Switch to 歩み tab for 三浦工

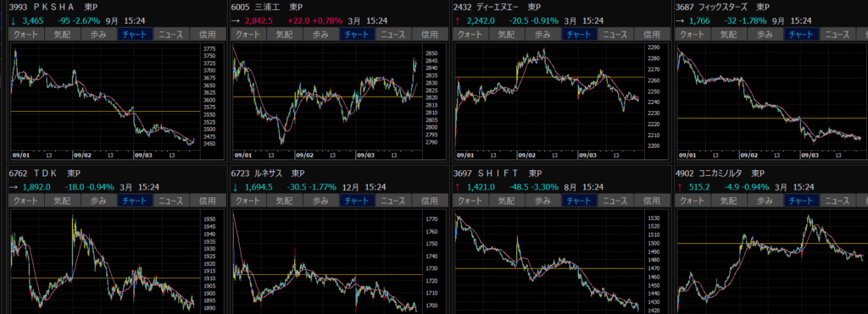pyautogui.click(x=320, y=34)
